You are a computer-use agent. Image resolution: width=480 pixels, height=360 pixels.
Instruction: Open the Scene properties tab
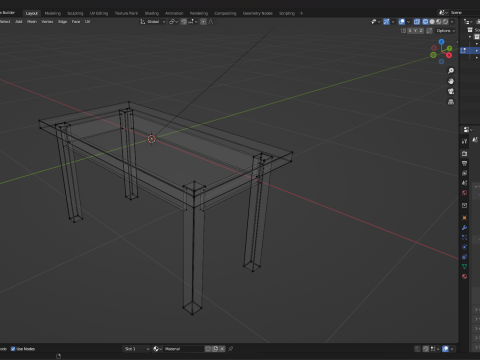point(464,183)
